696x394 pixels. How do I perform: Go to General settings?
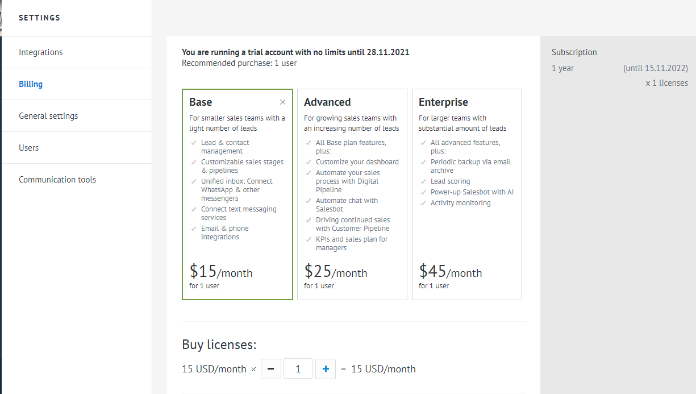click(48, 116)
